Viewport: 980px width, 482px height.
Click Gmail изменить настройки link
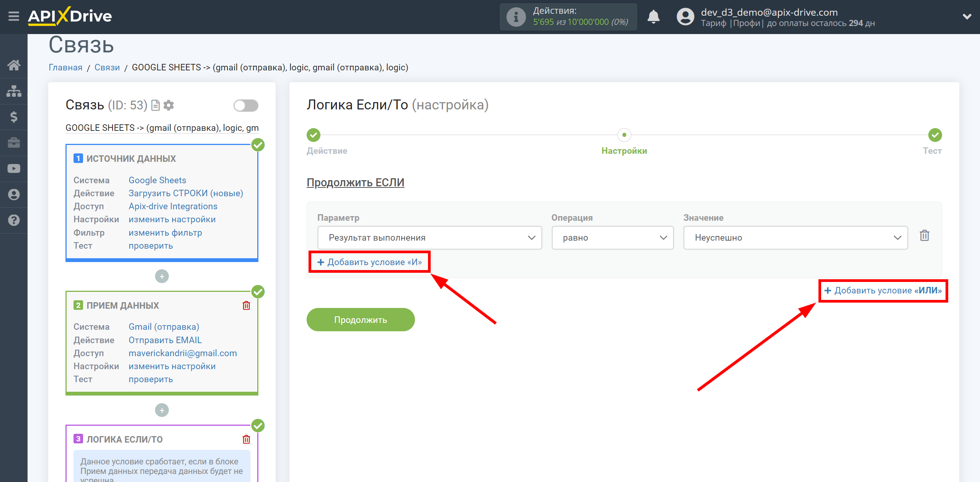coord(172,366)
